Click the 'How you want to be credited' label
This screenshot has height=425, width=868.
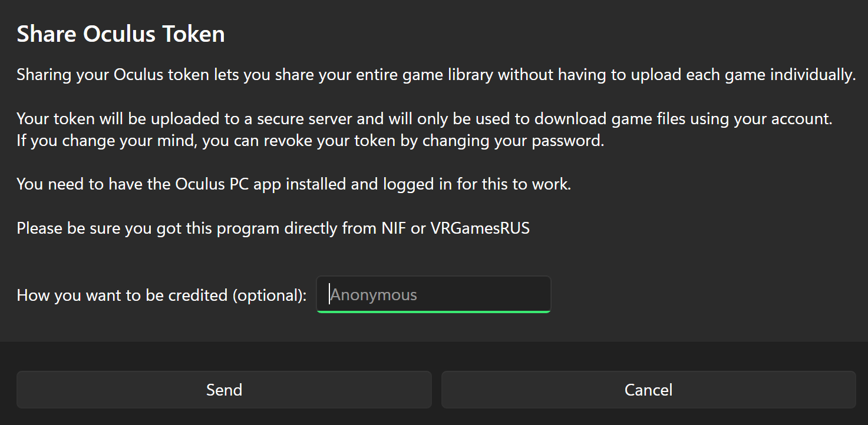[x=161, y=295]
